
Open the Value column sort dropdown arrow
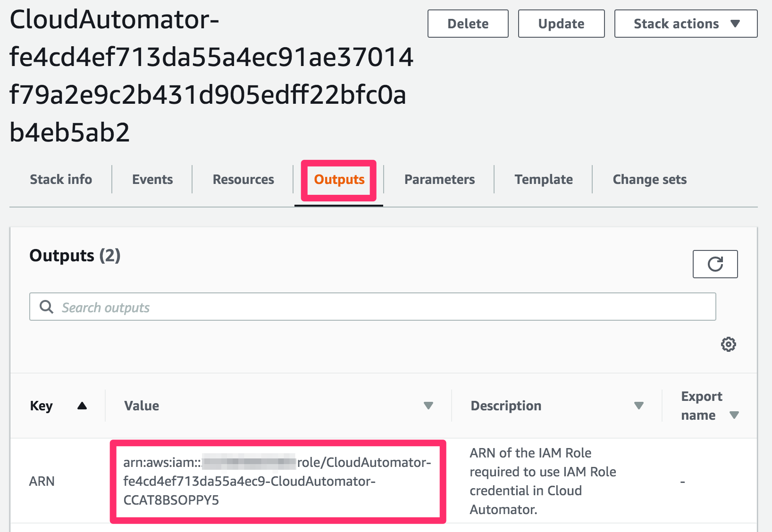tap(428, 406)
